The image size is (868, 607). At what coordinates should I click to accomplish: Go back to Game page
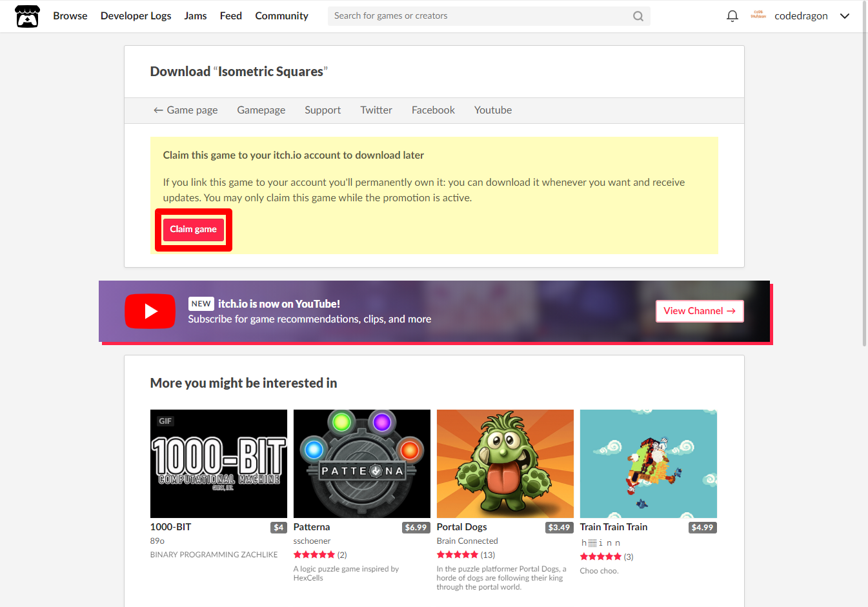click(185, 110)
